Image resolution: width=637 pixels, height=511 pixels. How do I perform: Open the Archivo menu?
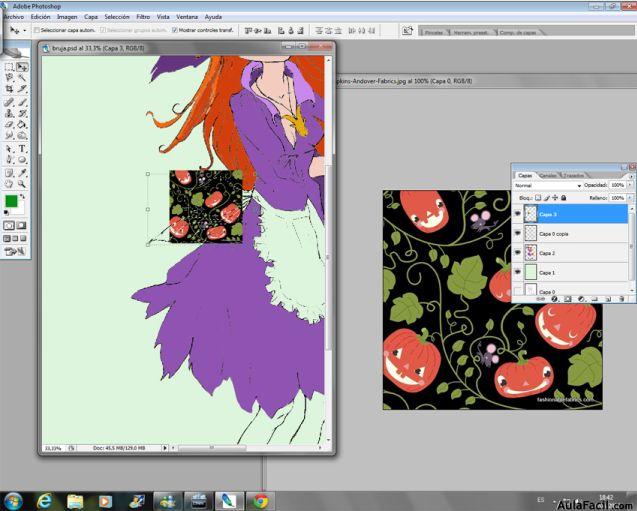pyautogui.click(x=14, y=17)
